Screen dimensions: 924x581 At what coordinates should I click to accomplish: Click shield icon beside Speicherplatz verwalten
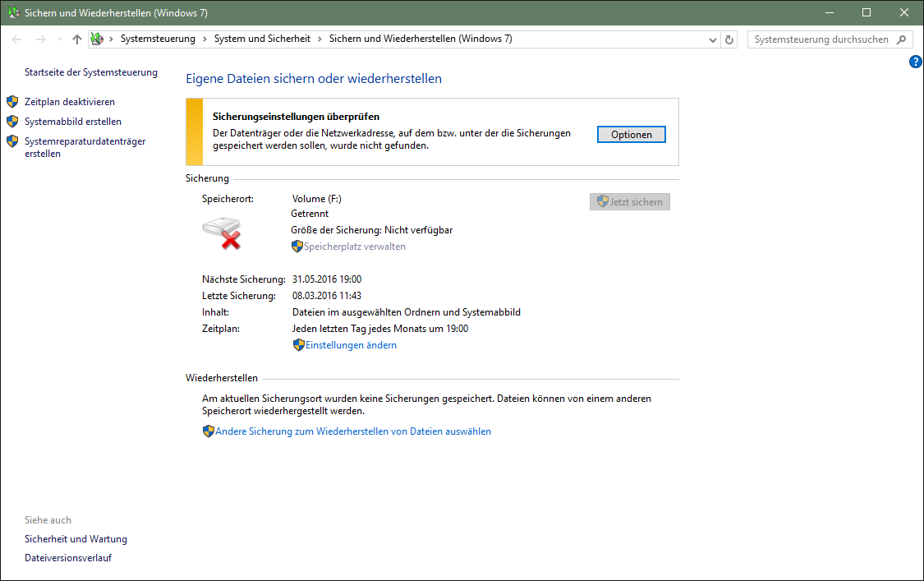(x=297, y=247)
